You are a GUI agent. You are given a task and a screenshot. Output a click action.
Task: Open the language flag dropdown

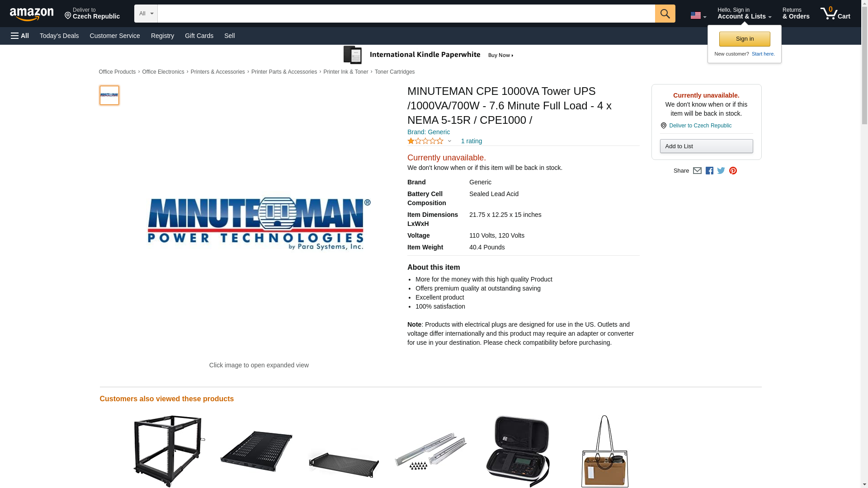pos(698,15)
